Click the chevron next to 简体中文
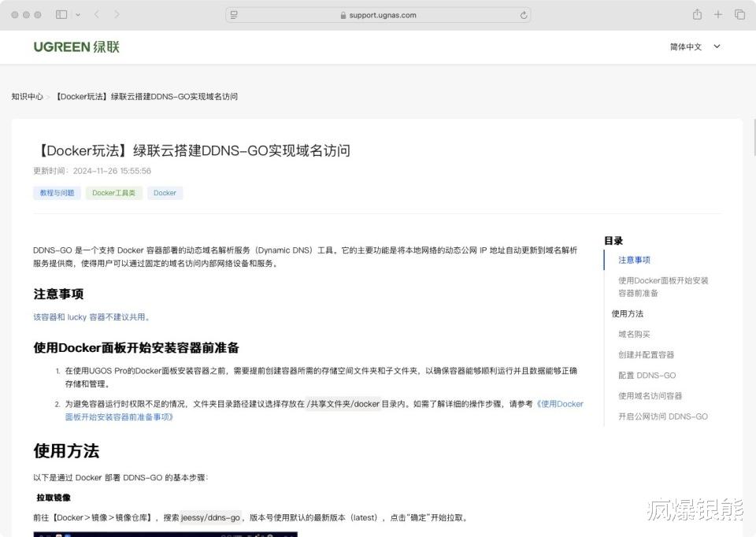The height and width of the screenshot is (537, 756). click(x=717, y=46)
